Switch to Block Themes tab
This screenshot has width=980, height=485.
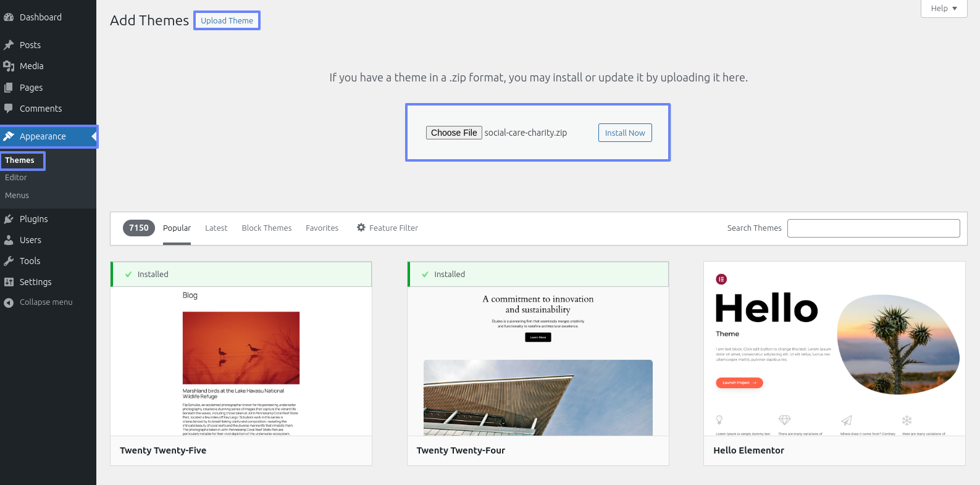(267, 228)
